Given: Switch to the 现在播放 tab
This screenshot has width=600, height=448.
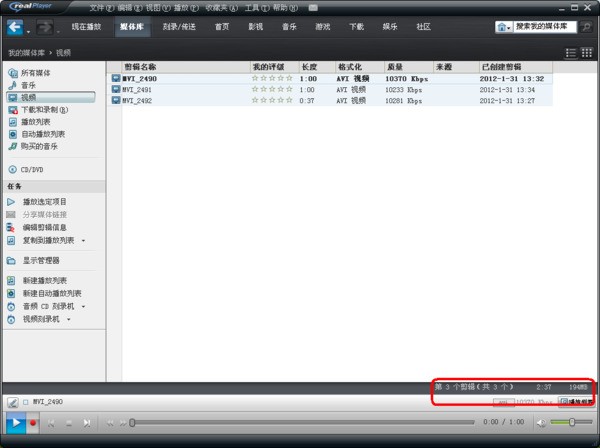Looking at the screenshot, I should point(86,27).
